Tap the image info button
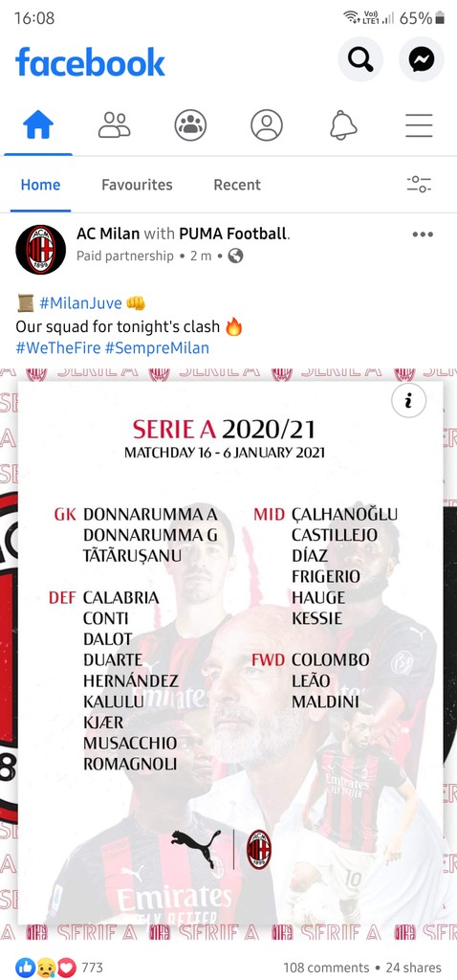The height and width of the screenshot is (980, 457). [408, 401]
